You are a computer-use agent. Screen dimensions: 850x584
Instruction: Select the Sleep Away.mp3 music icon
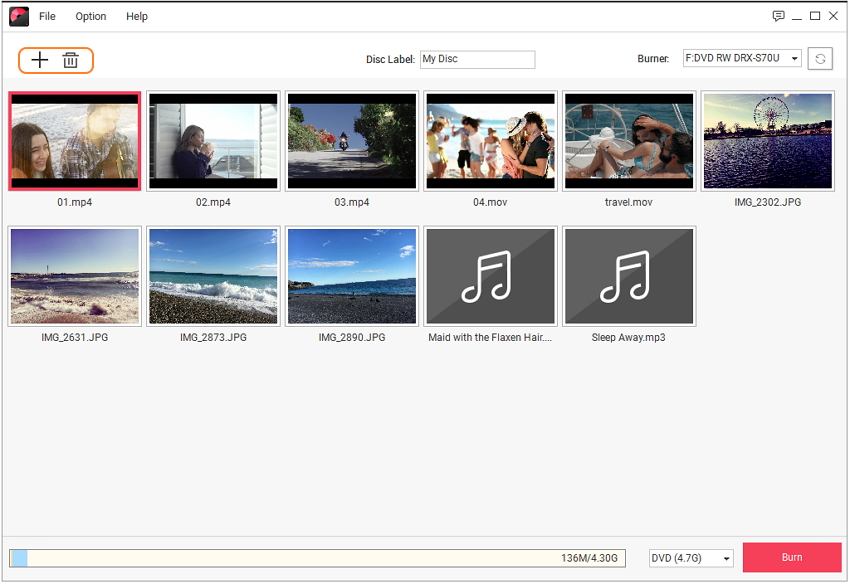[629, 276]
